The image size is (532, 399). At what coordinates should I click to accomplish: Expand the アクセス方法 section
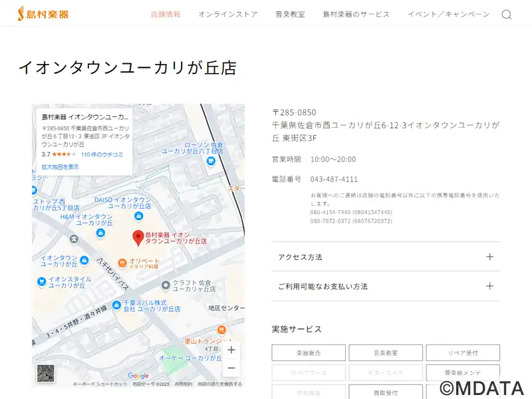point(386,257)
